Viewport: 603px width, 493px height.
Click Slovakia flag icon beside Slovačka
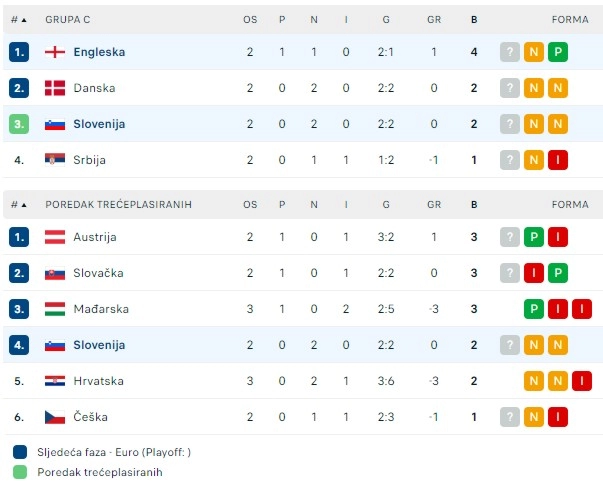point(55,273)
